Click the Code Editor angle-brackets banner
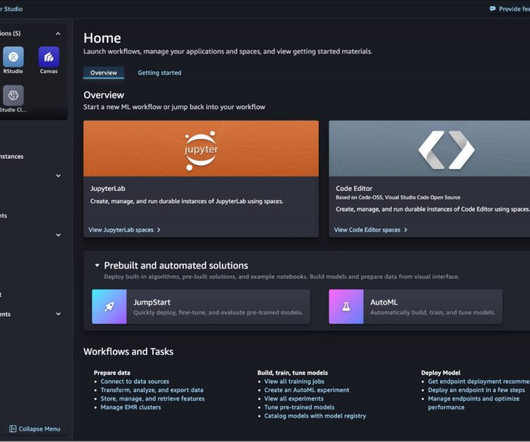 point(429,149)
